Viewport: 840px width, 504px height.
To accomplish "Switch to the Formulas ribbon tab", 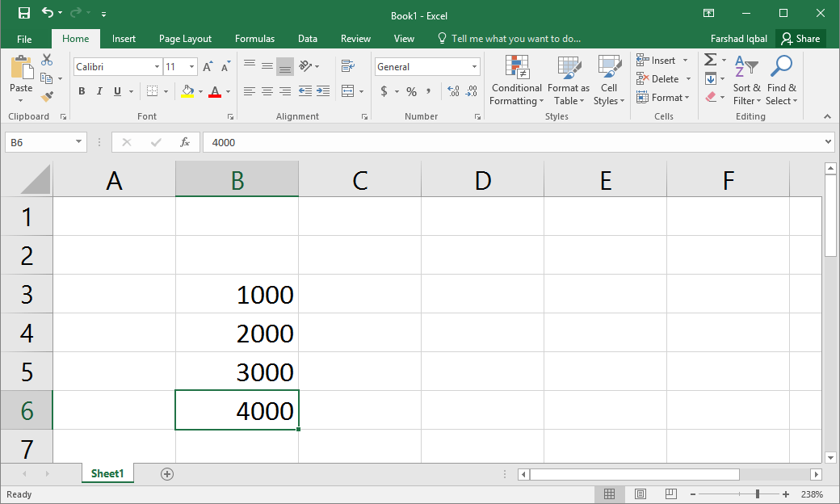I will click(254, 38).
